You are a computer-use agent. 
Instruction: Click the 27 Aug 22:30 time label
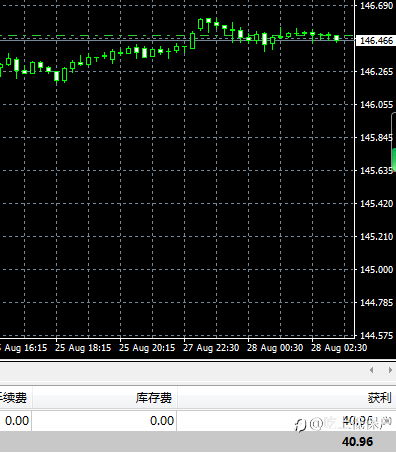point(211,348)
